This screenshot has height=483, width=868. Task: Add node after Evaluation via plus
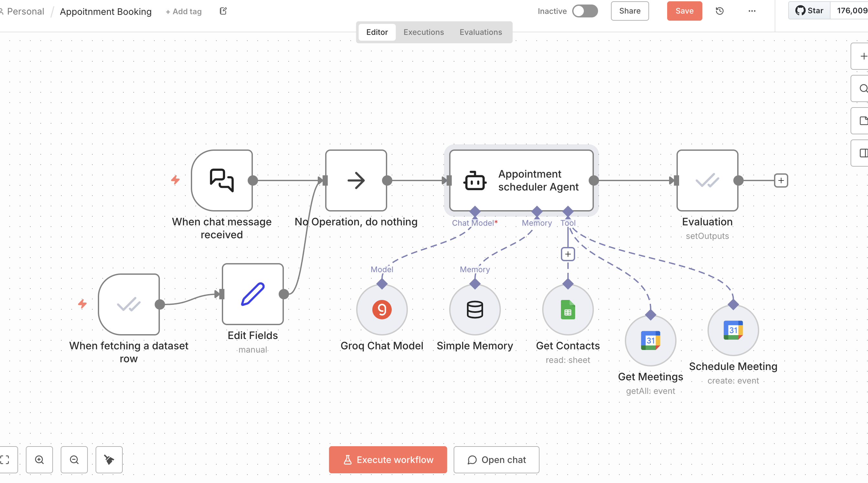pos(781,180)
